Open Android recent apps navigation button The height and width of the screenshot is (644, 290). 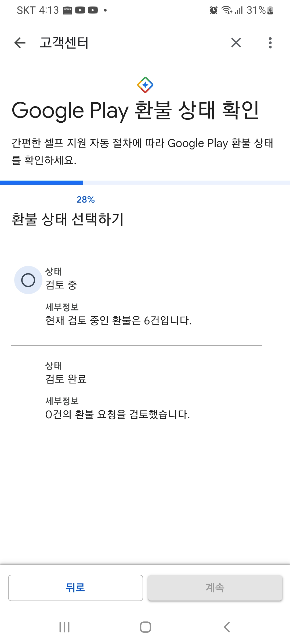[x=64, y=627]
